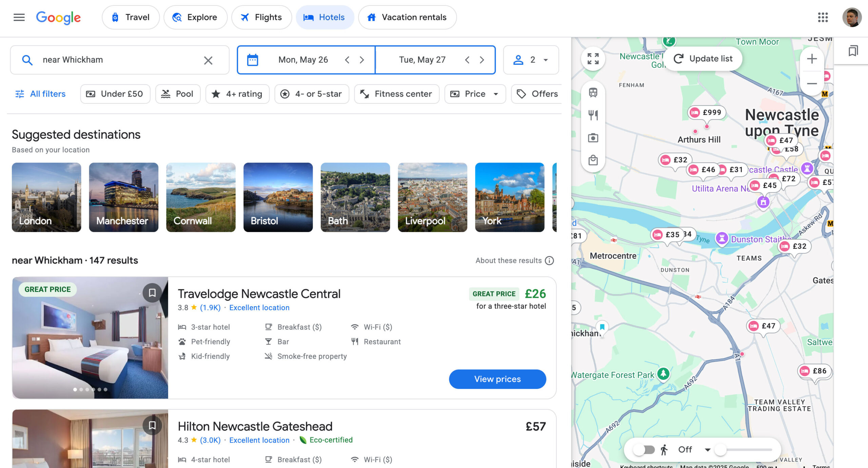Go to previous check-in date
868x468 pixels.
click(347, 60)
